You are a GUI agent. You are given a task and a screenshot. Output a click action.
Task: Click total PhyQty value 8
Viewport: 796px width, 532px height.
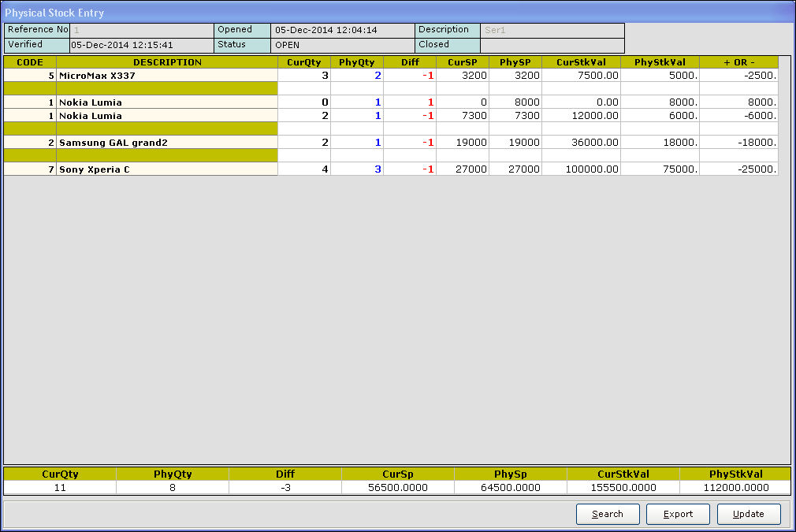click(173, 488)
